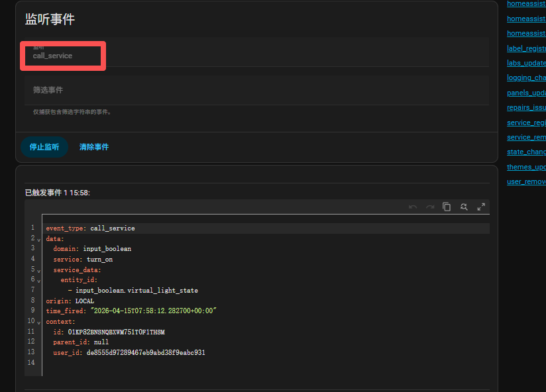Collapse the context block at line 10
Viewport: 546px width, 392px height.
tap(39, 322)
